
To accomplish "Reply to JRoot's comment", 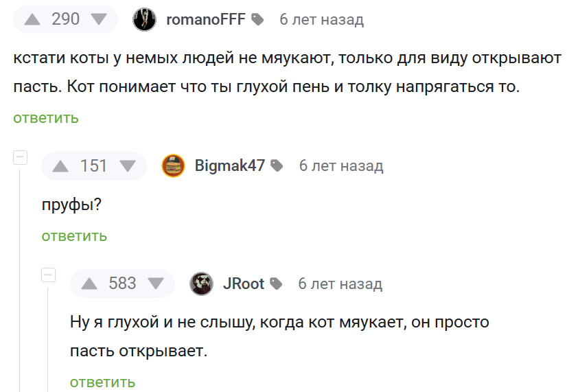I will [x=102, y=382].
